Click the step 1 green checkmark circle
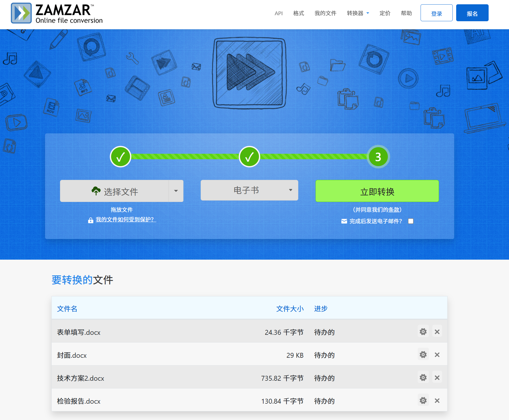 (121, 157)
